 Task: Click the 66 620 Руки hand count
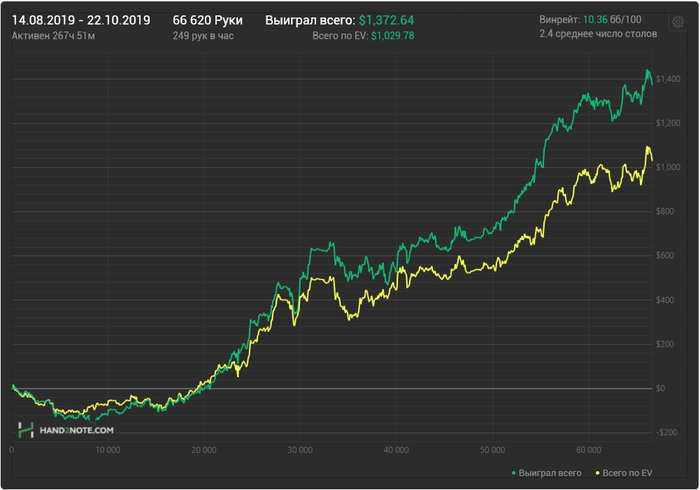(x=207, y=20)
